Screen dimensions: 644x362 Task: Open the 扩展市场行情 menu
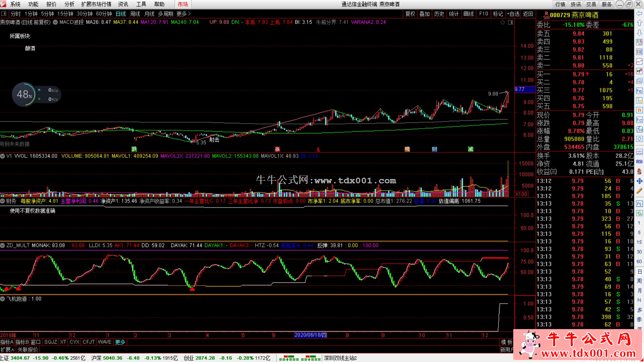(x=96, y=4)
